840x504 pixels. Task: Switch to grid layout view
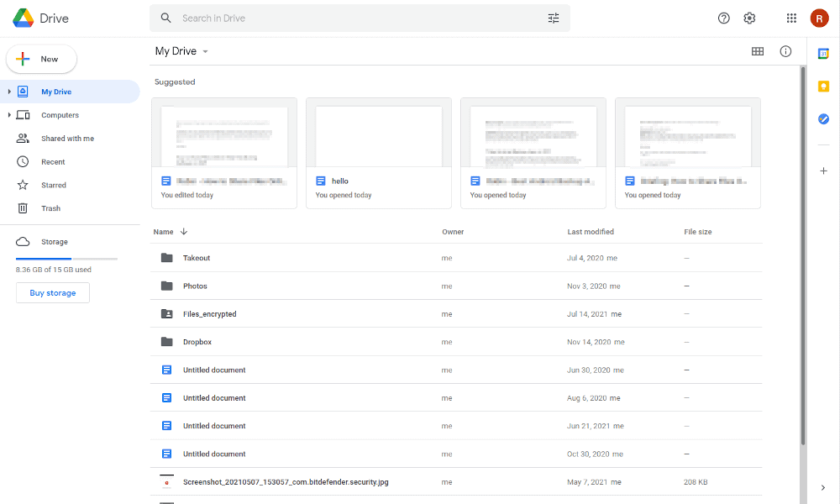coord(758,51)
